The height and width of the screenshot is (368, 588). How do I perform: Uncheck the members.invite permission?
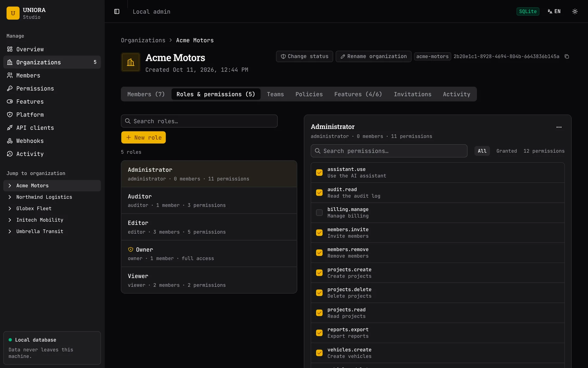pos(319,233)
